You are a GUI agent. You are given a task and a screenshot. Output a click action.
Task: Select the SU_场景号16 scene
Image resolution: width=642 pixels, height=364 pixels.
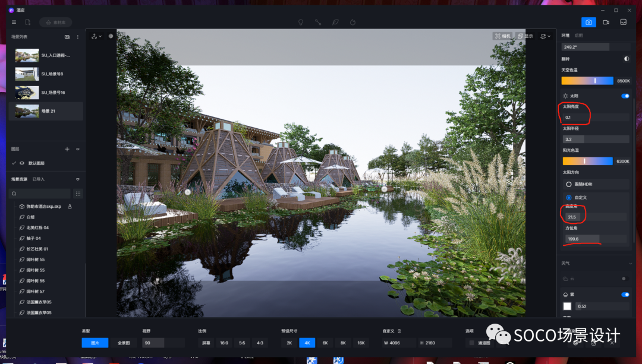coord(45,93)
